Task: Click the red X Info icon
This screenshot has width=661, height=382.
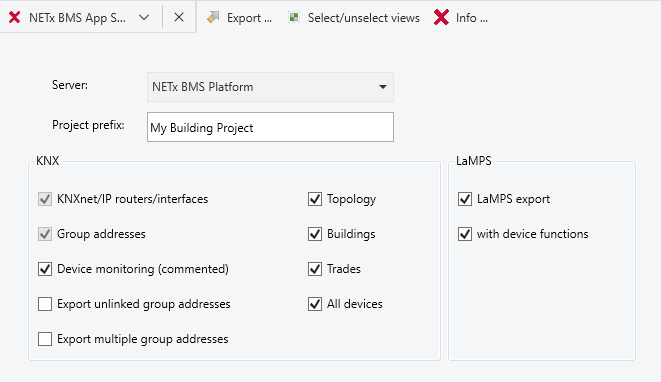Action: point(441,17)
